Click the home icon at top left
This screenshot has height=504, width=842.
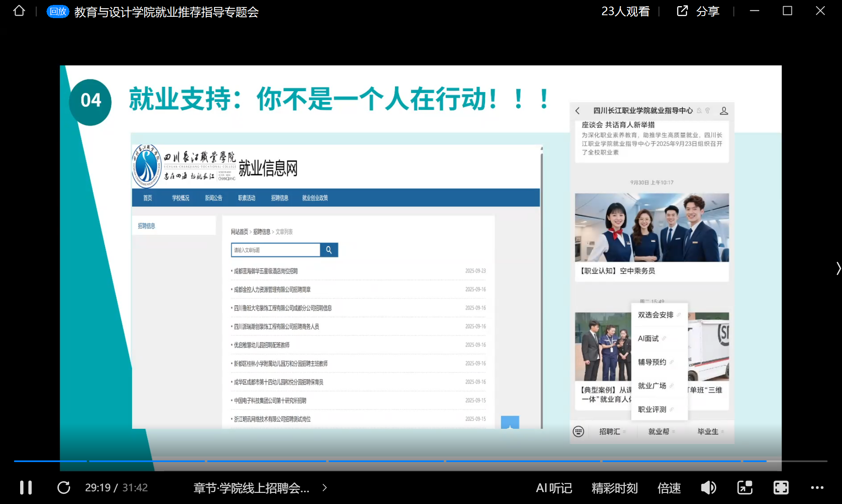coord(19,11)
